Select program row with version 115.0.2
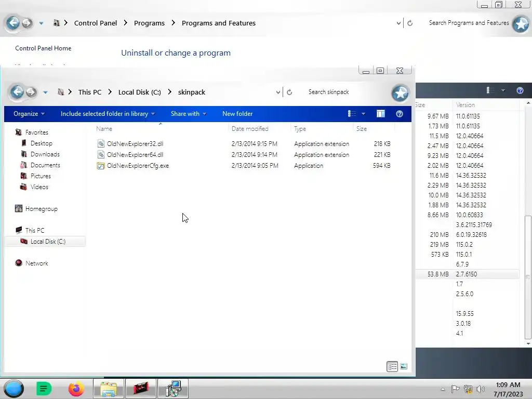 click(468, 245)
